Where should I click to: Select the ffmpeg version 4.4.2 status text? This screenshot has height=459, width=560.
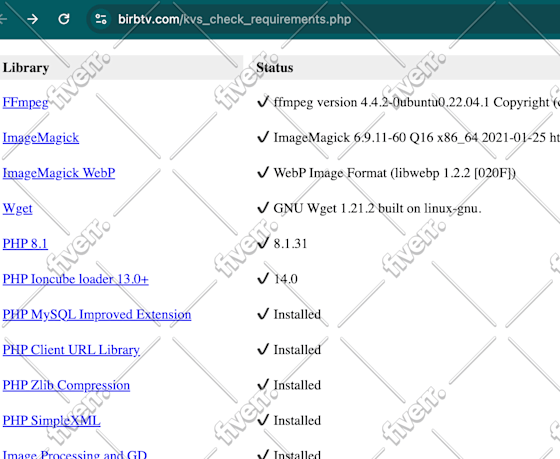(416, 103)
